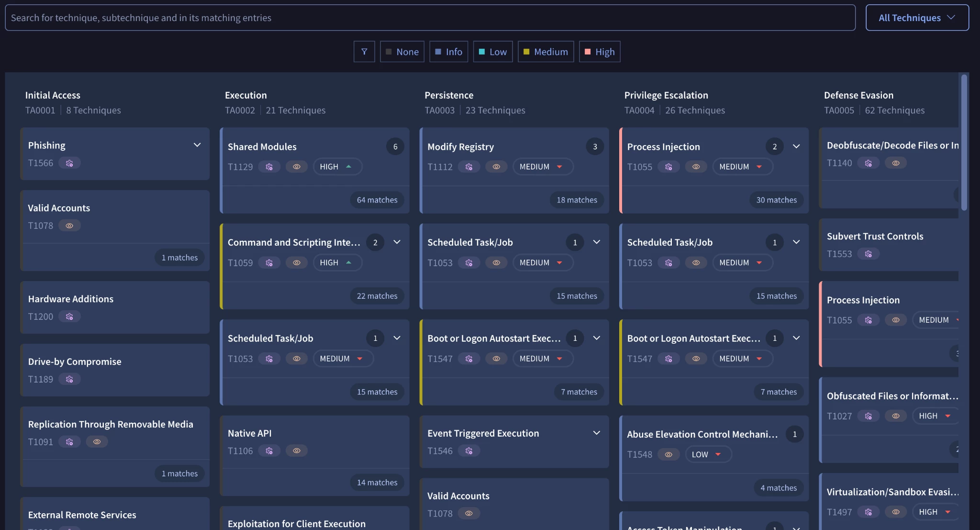Click the gear badge on Shared Modules T1129
Viewport: 980px width, 530px height.
(x=269, y=167)
